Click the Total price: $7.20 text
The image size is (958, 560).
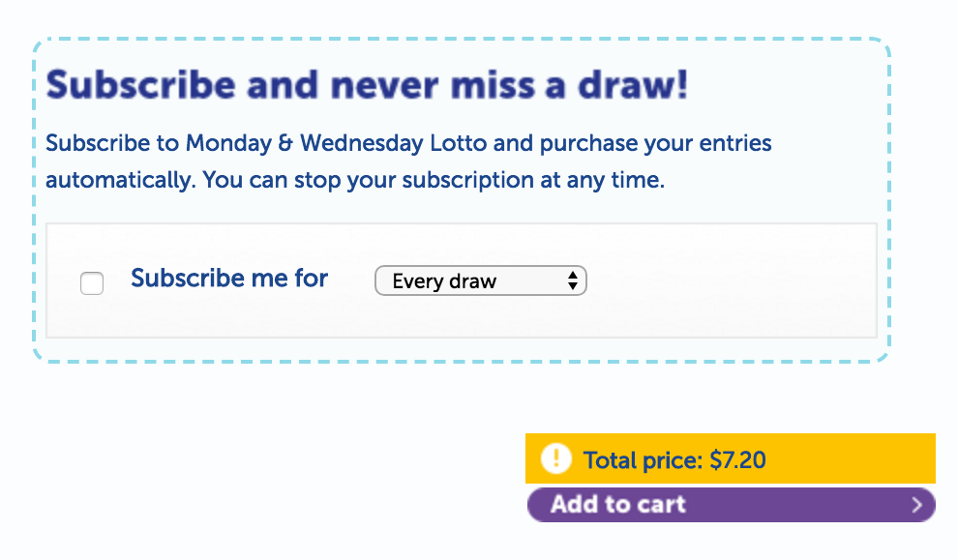(x=674, y=460)
